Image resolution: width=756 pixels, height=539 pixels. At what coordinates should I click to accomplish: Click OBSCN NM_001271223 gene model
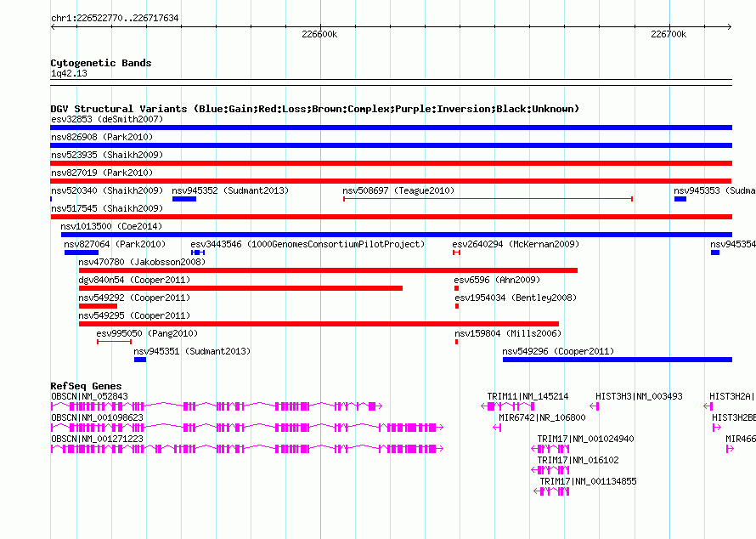tap(247, 449)
